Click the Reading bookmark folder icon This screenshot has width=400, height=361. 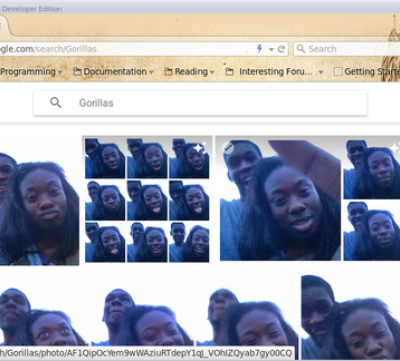(x=168, y=72)
